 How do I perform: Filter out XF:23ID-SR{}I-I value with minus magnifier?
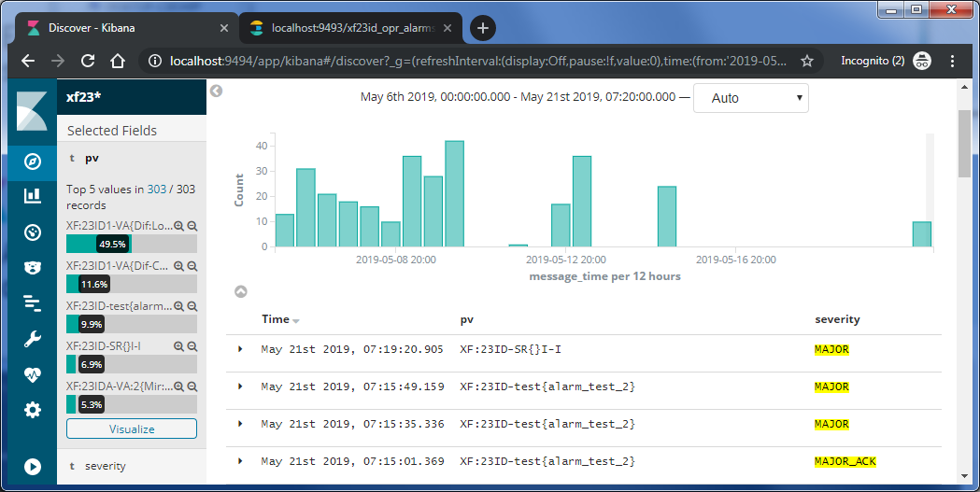click(192, 346)
